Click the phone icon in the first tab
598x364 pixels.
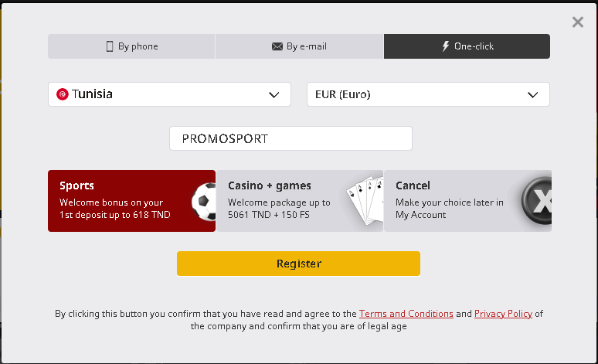pos(110,46)
